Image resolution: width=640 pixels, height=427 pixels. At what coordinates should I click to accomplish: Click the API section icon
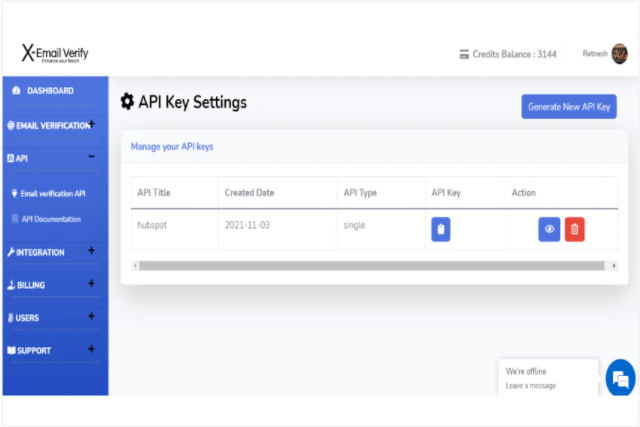coord(11,158)
